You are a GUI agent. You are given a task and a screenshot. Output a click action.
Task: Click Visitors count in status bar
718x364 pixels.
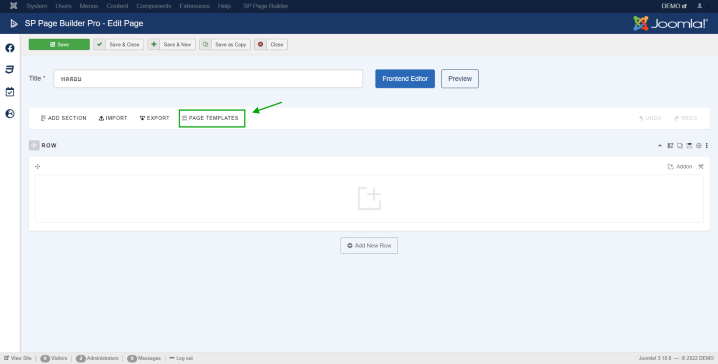point(54,358)
